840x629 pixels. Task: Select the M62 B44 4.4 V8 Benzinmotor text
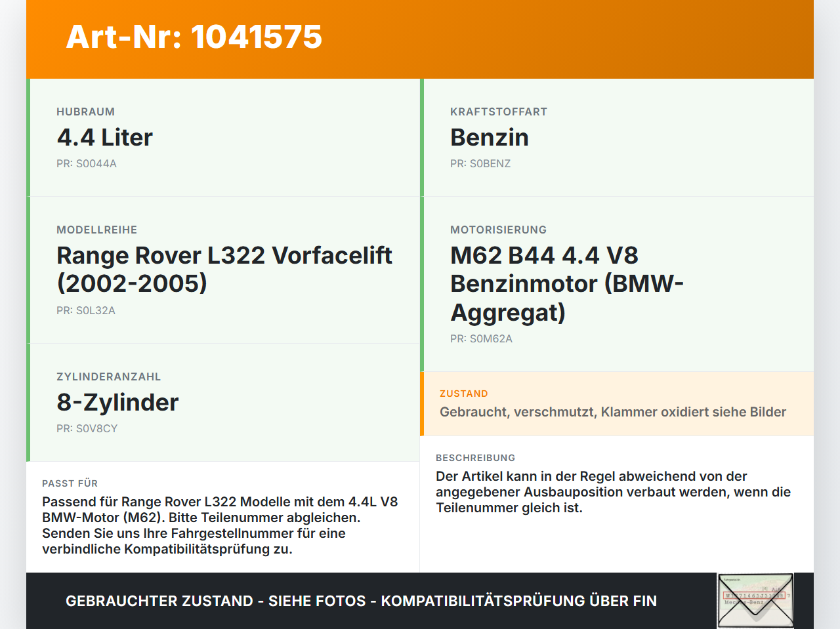coord(567,283)
